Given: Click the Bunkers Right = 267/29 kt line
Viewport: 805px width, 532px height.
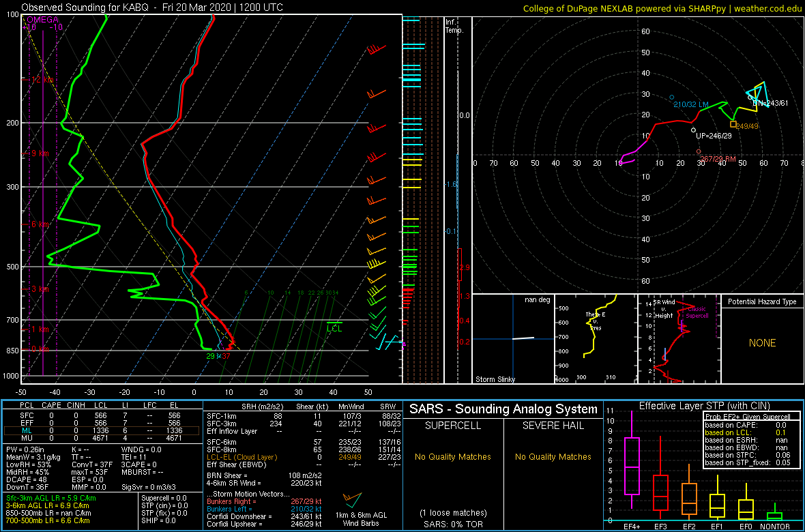Looking at the screenshot, I should [x=265, y=501].
